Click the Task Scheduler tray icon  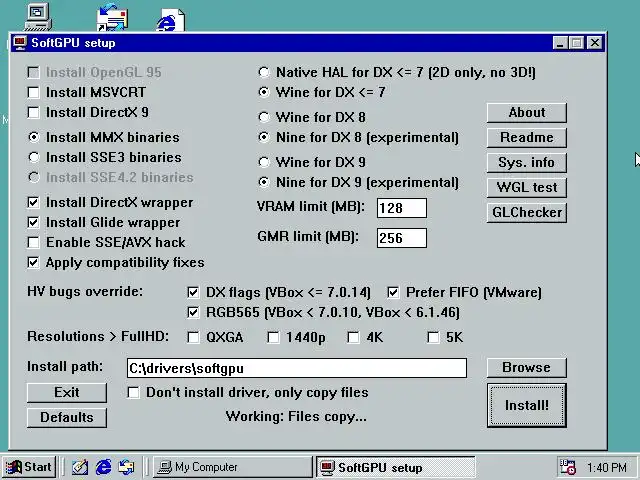[x=567, y=467]
